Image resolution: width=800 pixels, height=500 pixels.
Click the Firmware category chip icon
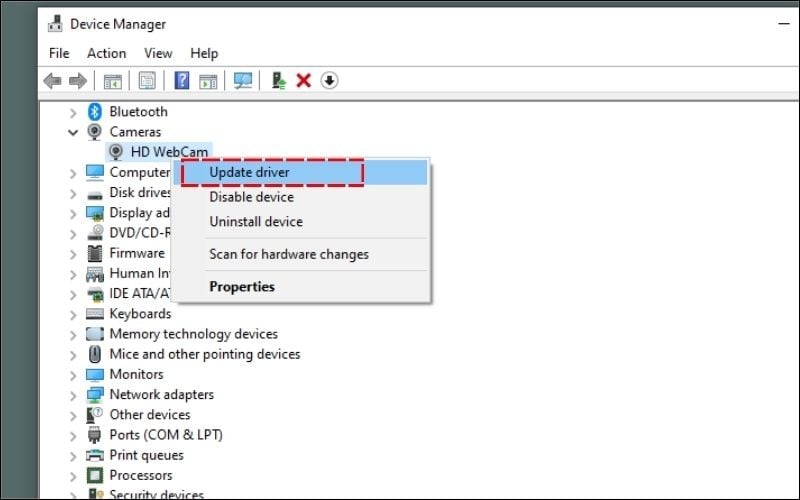coord(95,253)
